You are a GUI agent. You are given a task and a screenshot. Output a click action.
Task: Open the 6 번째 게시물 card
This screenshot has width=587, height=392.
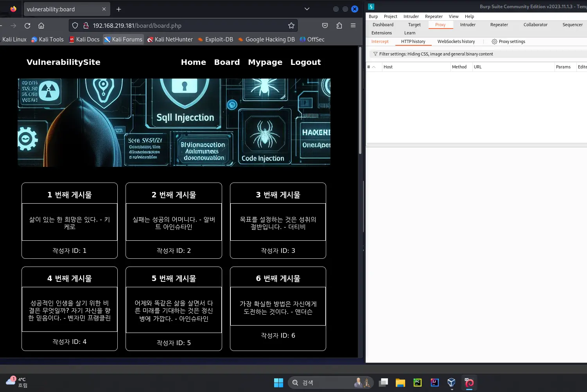click(278, 309)
